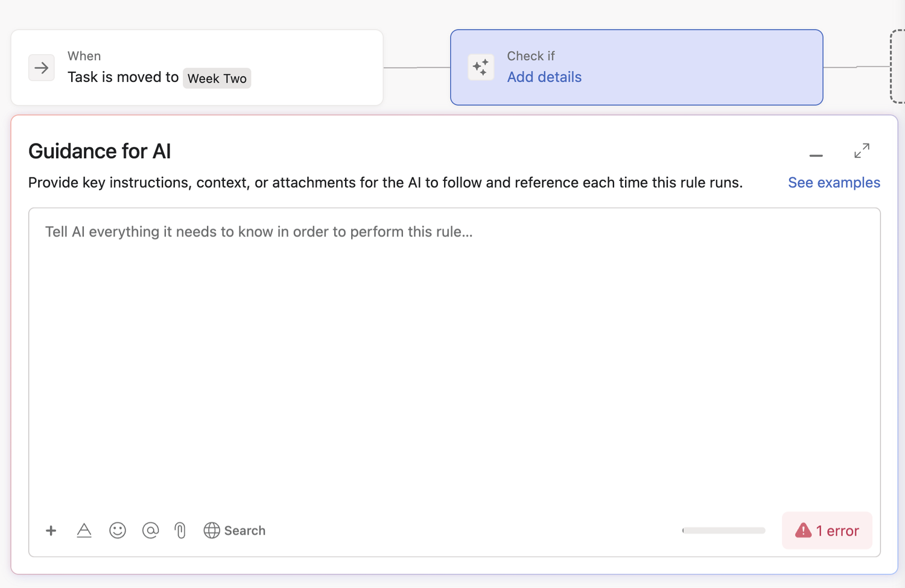
Task: Click the Add details link
Action: [x=544, y=77]
